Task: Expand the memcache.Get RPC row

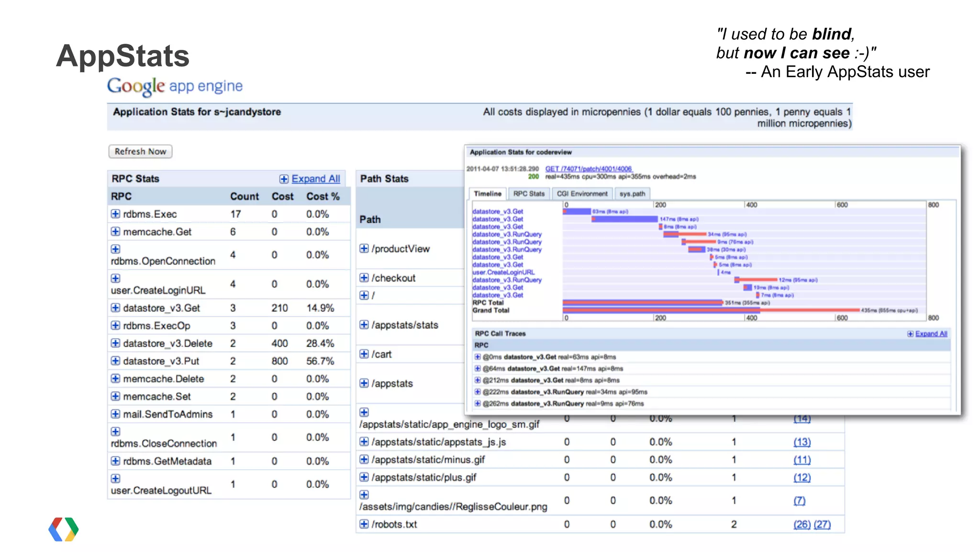Action: [x=115, y=232]
